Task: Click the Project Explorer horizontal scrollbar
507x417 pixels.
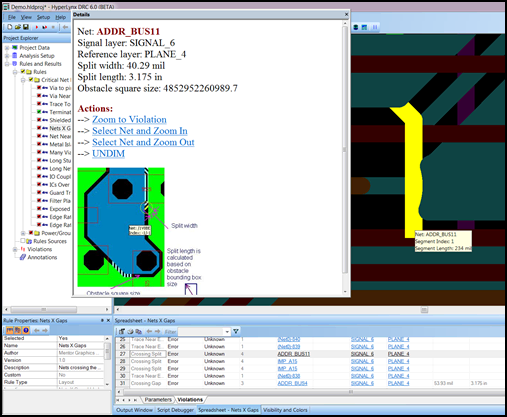Action: pos(57,309)
